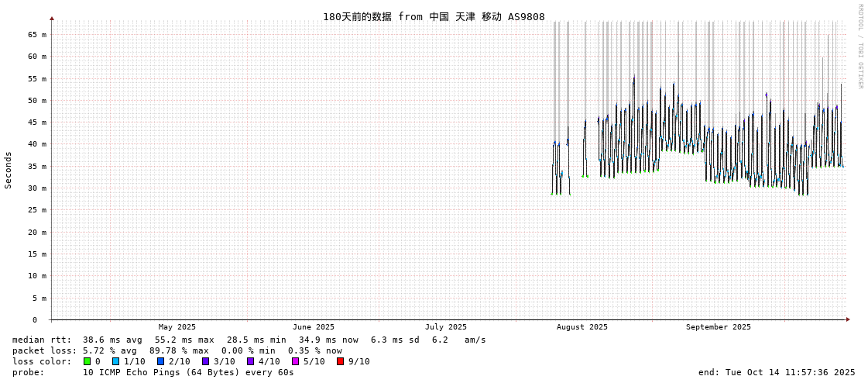Select the August 2025 x-axis label
This screenshot has height=383, width=868.
[x=582, y=327]
